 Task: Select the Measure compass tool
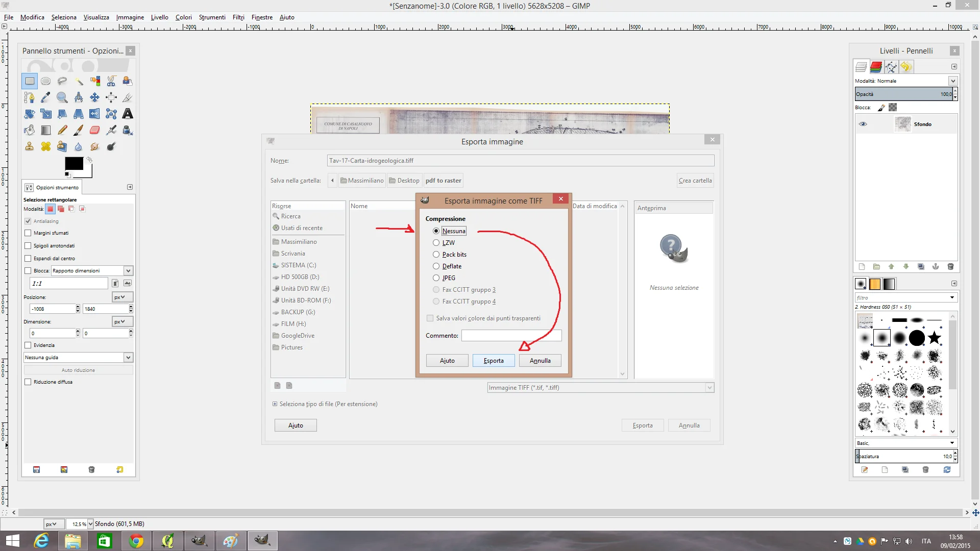pos(79,97)
